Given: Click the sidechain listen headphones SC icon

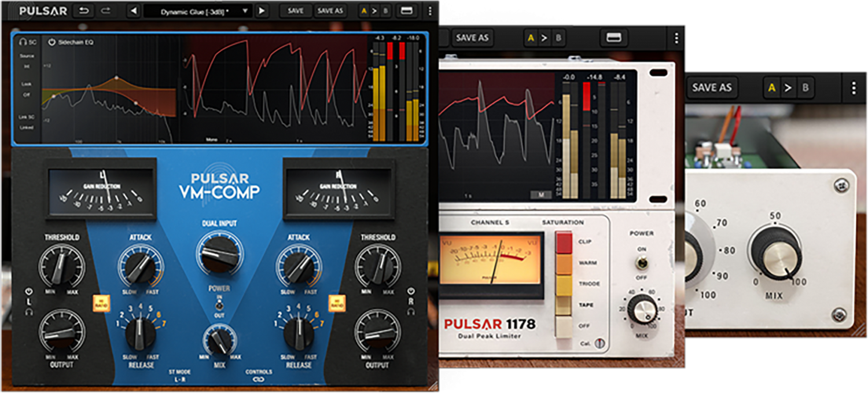Looking at the screenshot, I should 27,42.
